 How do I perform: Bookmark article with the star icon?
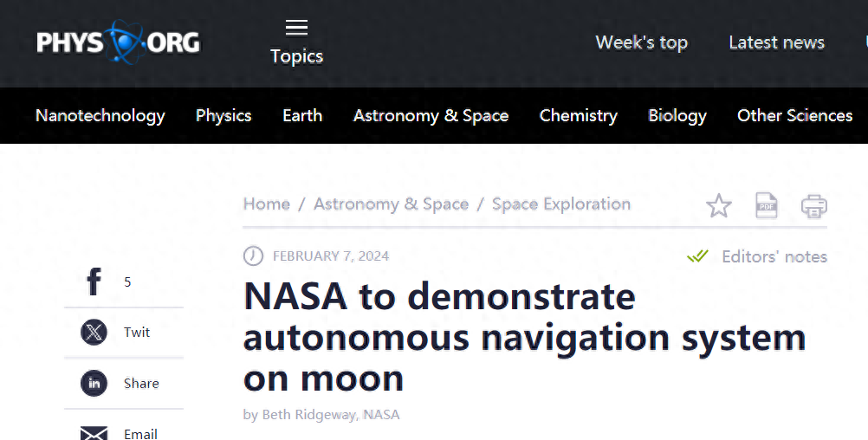[718, 206]
